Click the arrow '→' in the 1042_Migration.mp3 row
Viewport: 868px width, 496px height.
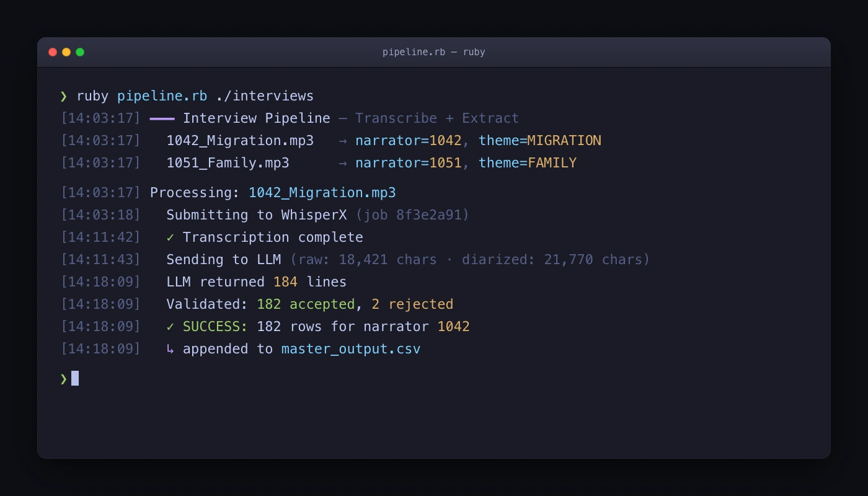[343, 141]
